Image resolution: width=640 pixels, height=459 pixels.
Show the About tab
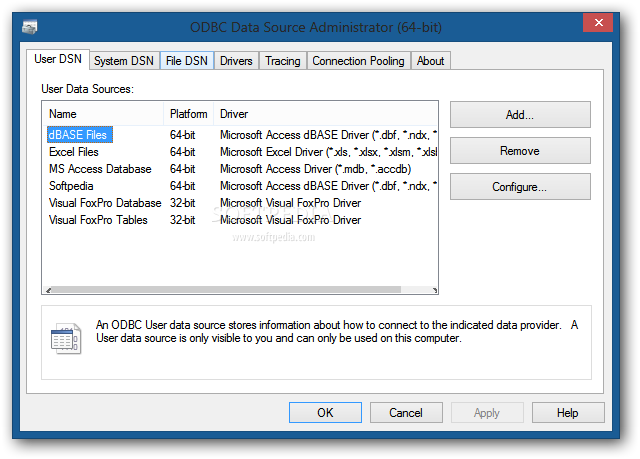(431, 61)
